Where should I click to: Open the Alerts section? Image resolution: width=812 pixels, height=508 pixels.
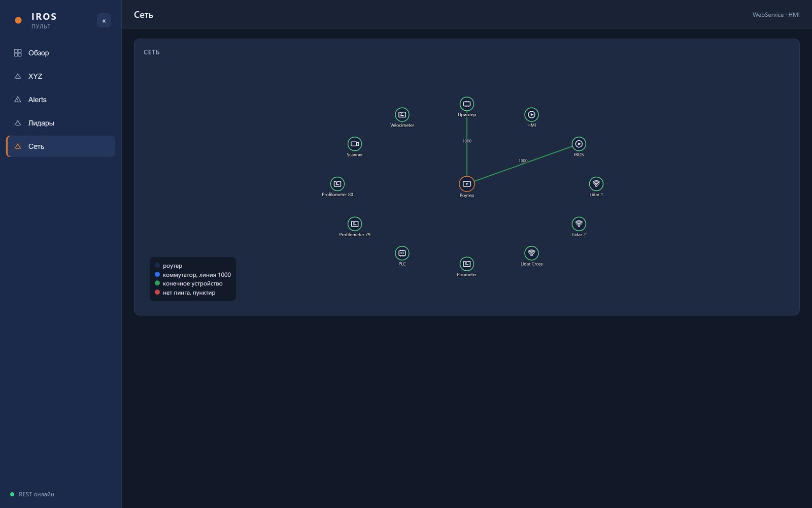[x=61, y=100]
